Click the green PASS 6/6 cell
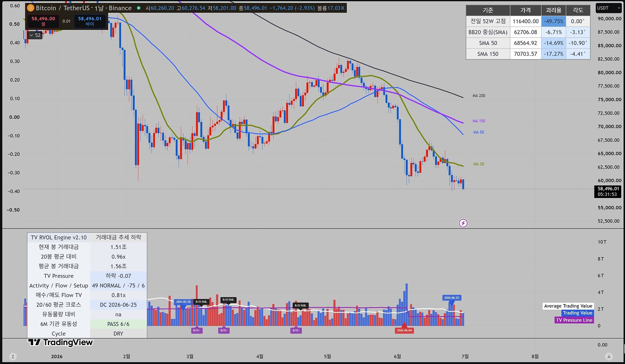The width and height of the screenshot is (625, 364). tap(118, 324)
